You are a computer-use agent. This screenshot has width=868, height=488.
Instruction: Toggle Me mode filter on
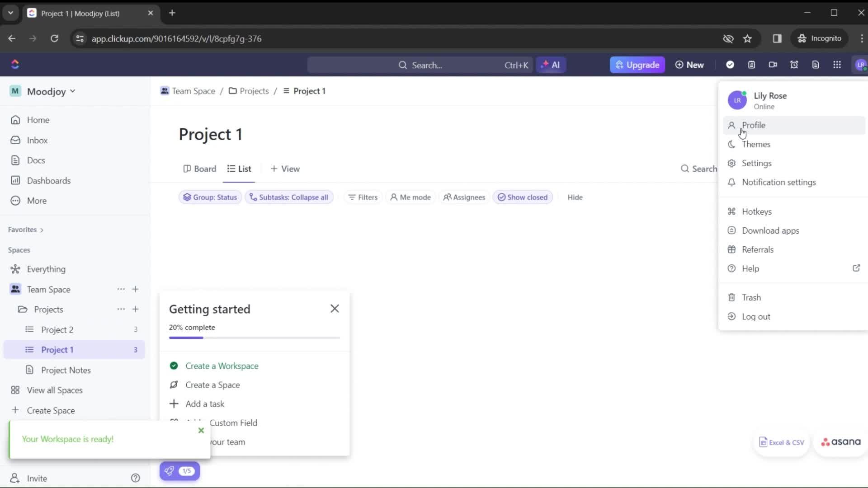pyautogui.click(x=411, y=197)
